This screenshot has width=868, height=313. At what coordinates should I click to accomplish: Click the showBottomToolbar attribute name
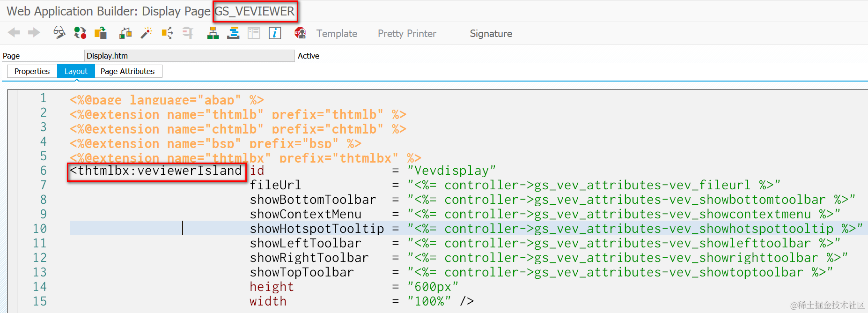(x=313, y=200)
